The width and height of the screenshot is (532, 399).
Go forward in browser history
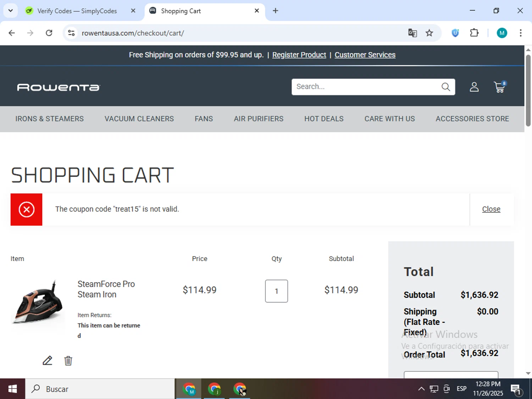tap(30, 33)
